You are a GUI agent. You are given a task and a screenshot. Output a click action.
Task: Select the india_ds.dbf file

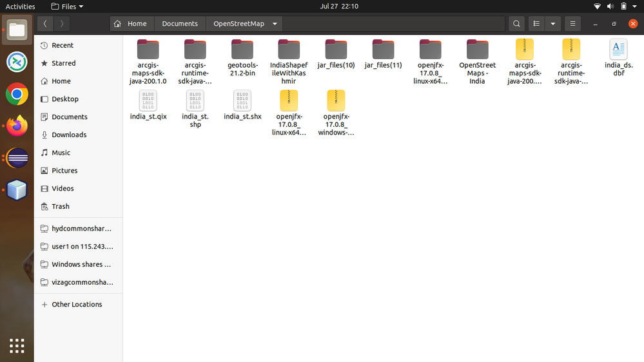pyautogui.click(x=618, y=58)
